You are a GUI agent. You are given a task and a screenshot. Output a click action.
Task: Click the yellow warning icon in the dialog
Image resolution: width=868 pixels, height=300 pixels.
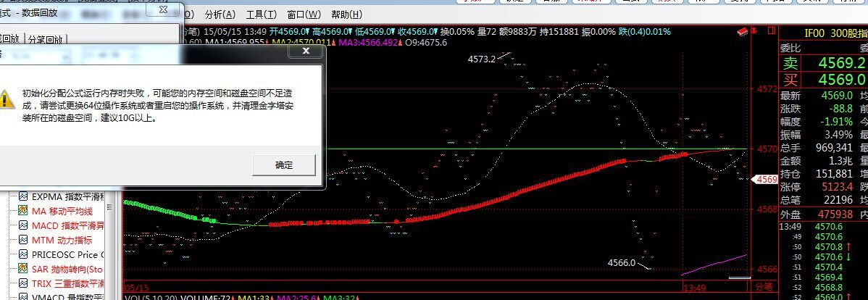[x=6, y=99]
